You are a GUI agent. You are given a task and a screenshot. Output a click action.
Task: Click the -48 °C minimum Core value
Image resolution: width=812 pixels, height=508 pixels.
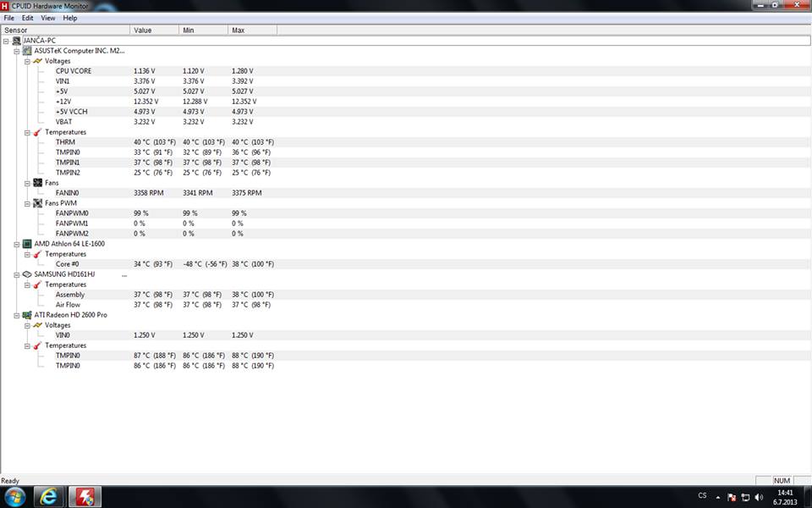pos(205,264)
